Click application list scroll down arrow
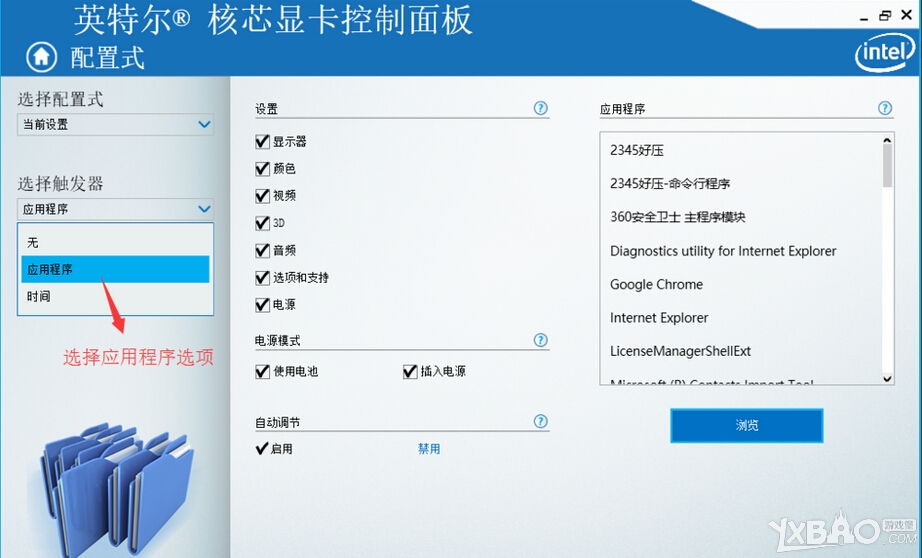Viewport: 922px width, 558px height. [887, 379]
